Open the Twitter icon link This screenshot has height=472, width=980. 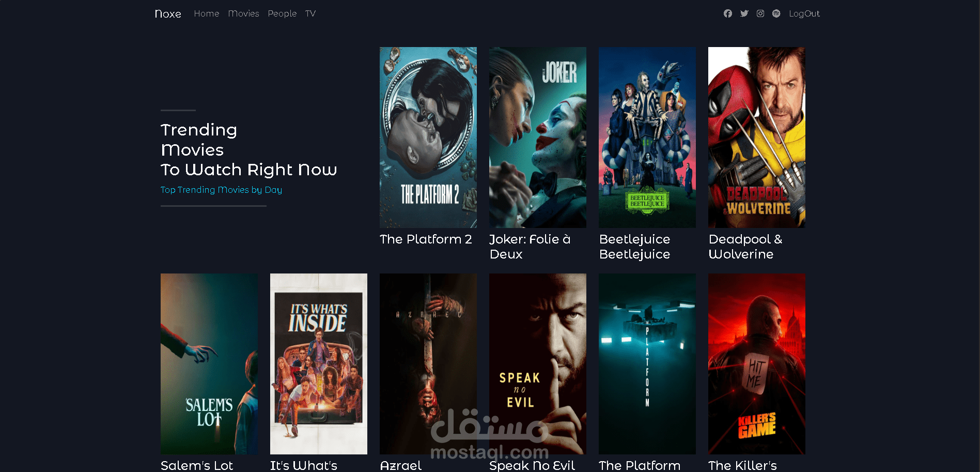tap(744, 13)
